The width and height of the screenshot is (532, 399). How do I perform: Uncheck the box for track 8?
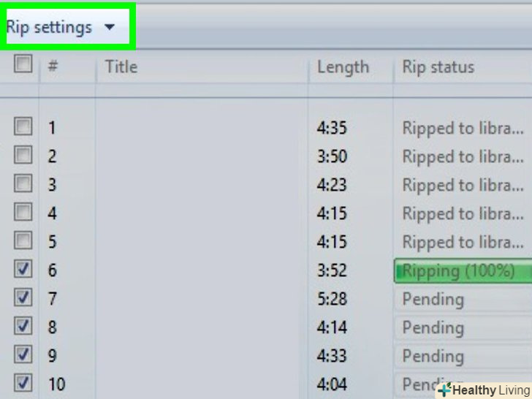[23, 326]
